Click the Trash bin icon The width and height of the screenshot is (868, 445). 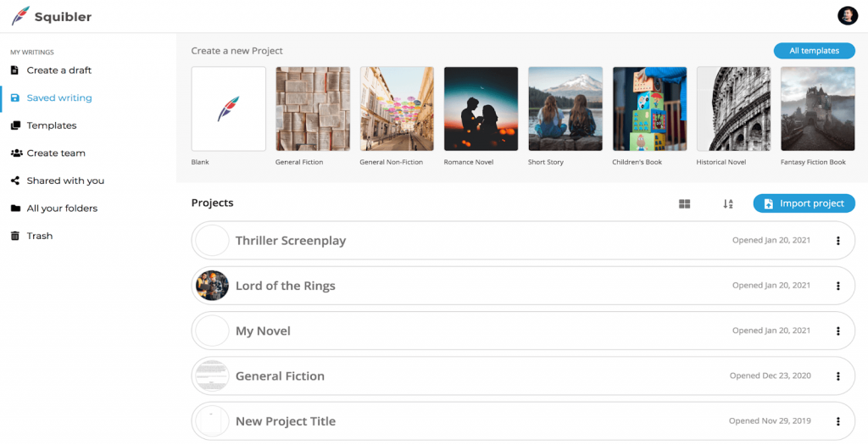point(14,236)
